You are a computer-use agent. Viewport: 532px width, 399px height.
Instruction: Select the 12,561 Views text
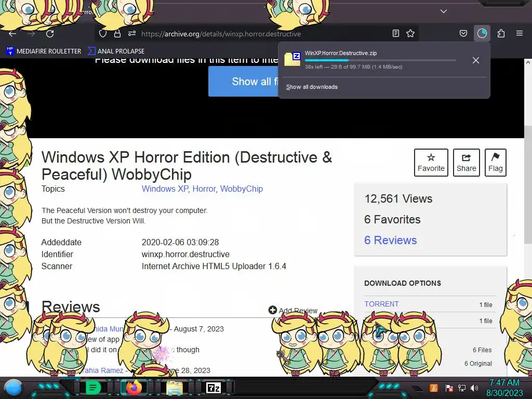[x=398, y=199]
